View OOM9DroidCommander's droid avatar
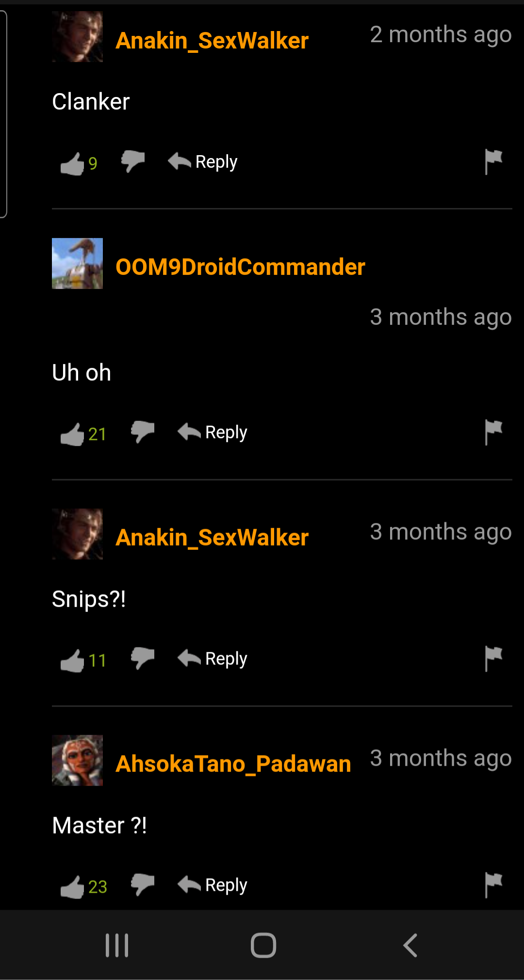 click(77, 263)
